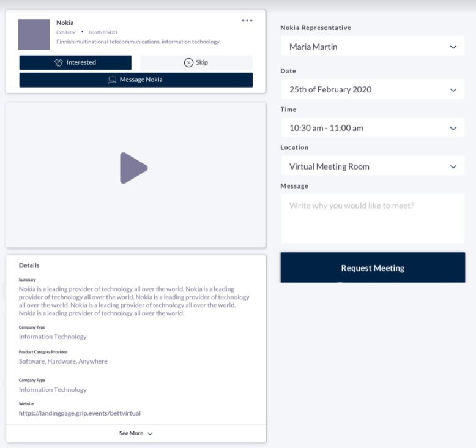Click the Exhibitor label under Nokia
476x448 pixels.
(66, 32)
